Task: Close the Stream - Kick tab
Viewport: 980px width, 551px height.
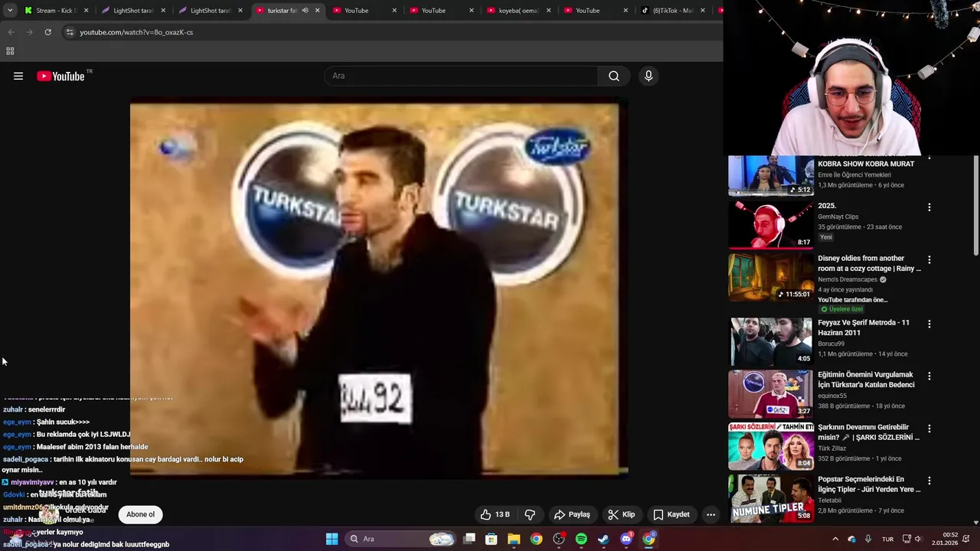Action: [86, 11]
